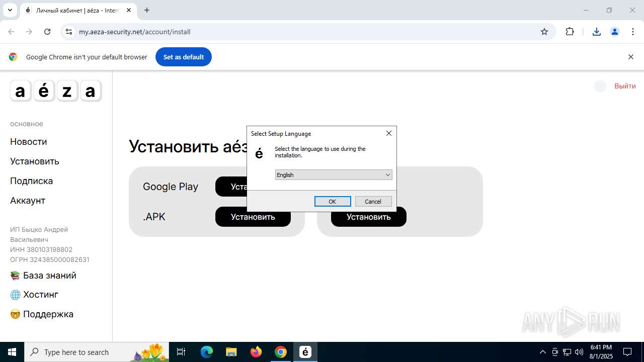Open Chrome three-dot menu
Image resolution: width=644 pixels, height=362 pixels.
pyautogui.click(x=632, y=32)
